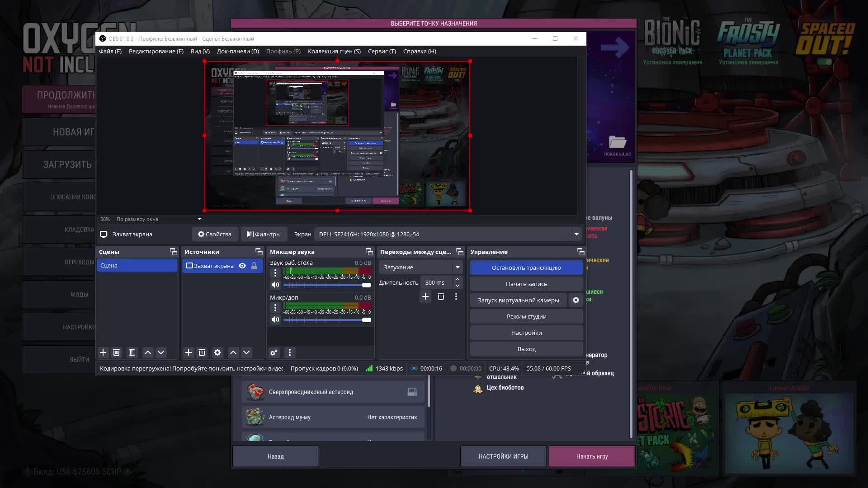Move scene down arrow in Scenes panel
Screen dimensions: 868x488
[161, 352]
